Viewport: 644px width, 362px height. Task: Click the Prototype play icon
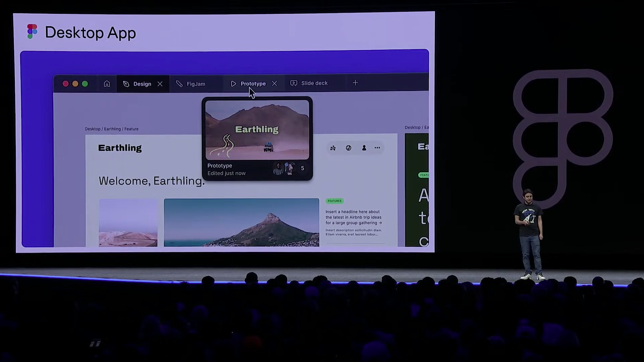pyautogui.click(x=233, y=84)
